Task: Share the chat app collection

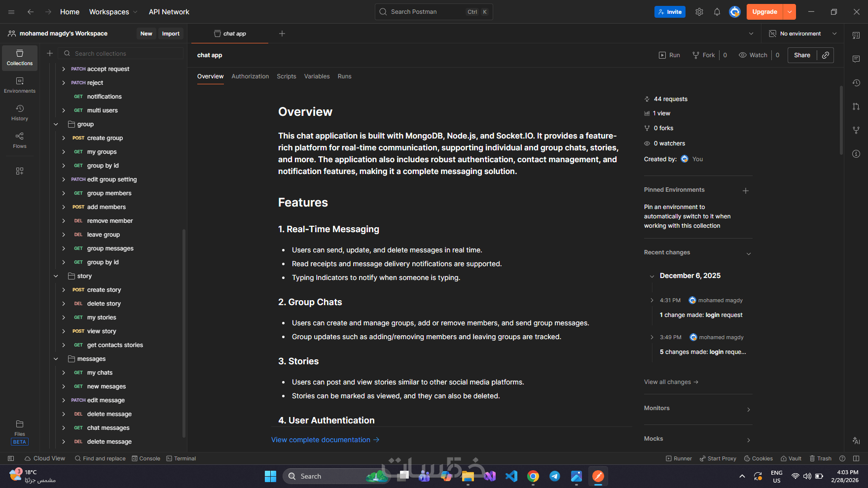Action: coord(802,55)
